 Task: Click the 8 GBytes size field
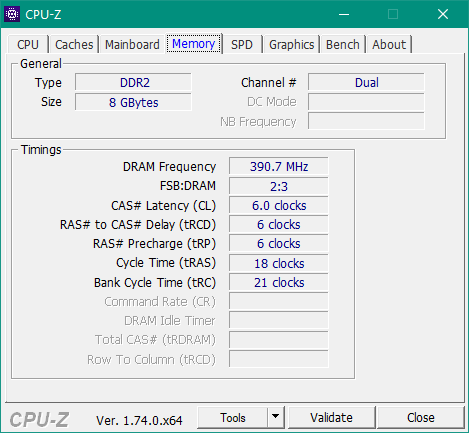point(133,102)
